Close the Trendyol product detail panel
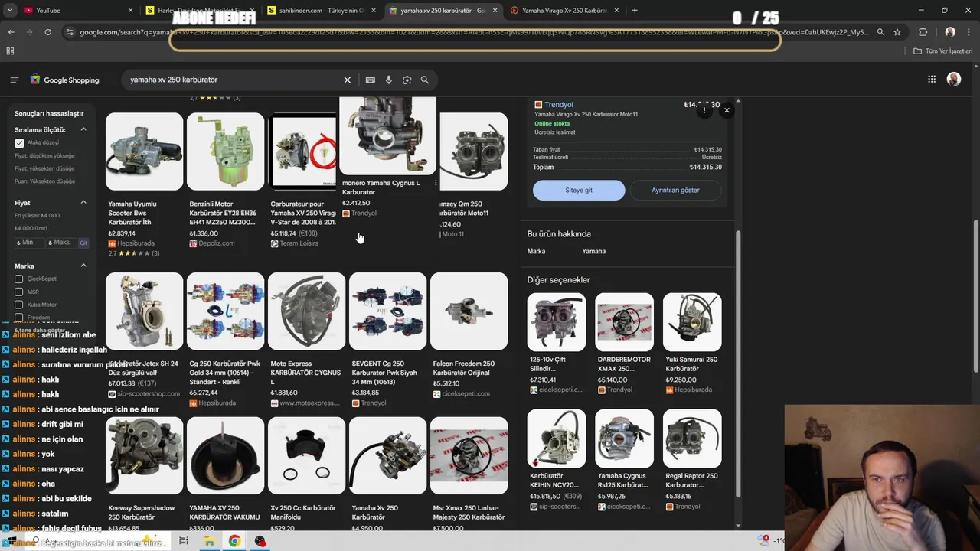This screenshot has width=980, height=551. 727,111
